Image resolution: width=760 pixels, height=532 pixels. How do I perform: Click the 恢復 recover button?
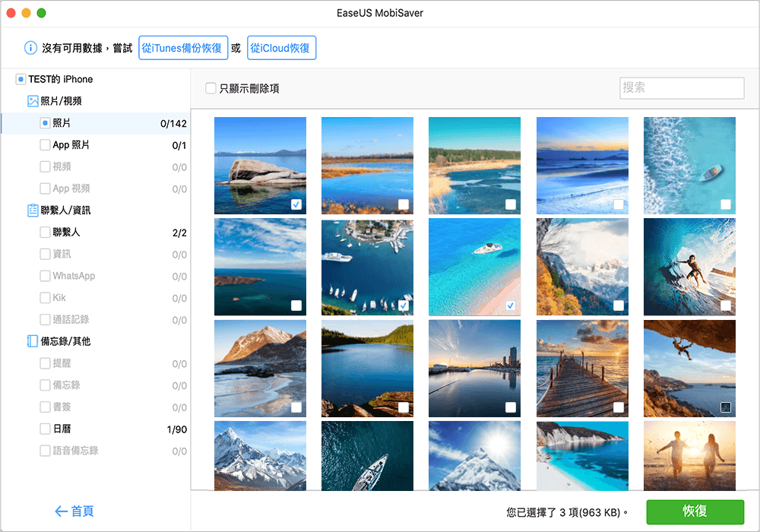[695, 512]
